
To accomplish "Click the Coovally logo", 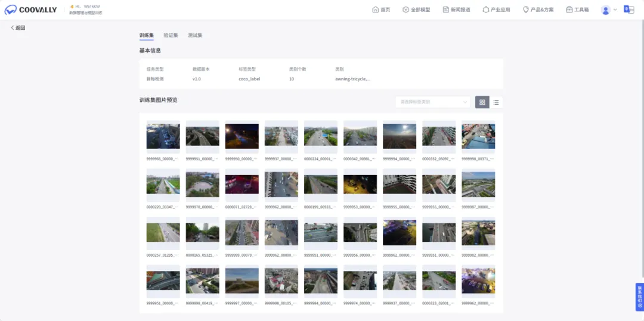I will [31, 10].
